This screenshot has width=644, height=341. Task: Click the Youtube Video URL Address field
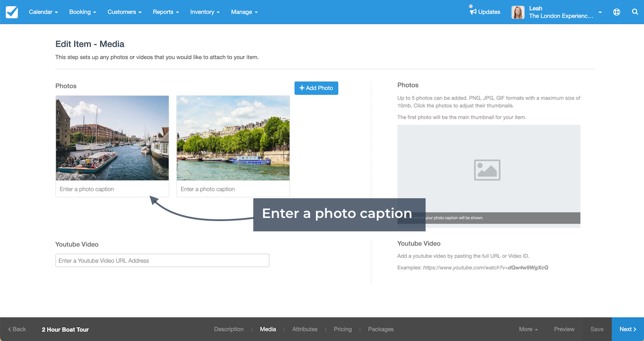[x=162, y=260]
